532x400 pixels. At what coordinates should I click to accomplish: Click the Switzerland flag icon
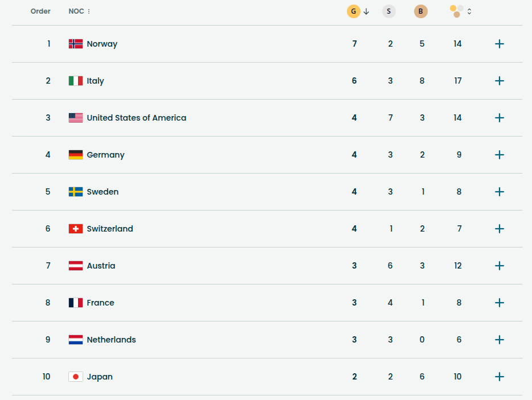point(76,229)
